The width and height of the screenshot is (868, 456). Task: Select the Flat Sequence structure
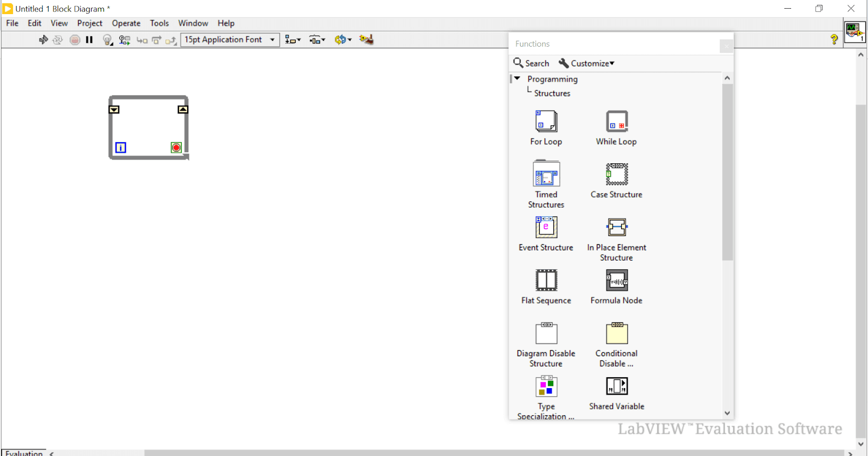coord(546,281)
